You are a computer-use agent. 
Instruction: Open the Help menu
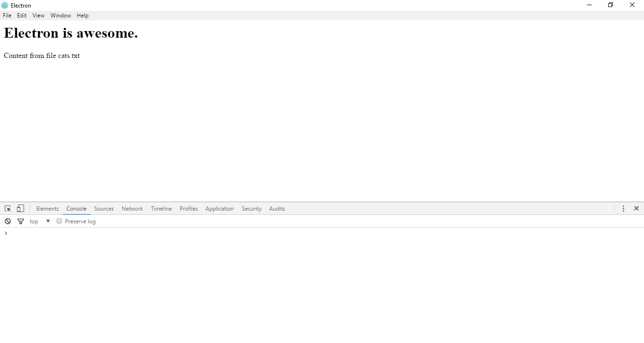point(83,16)
